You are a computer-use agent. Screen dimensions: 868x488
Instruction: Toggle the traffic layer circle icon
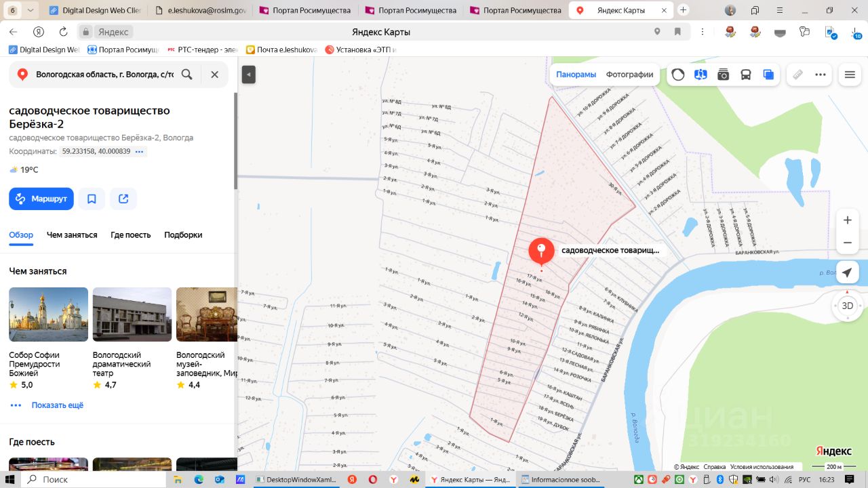[x=678, y=75]
